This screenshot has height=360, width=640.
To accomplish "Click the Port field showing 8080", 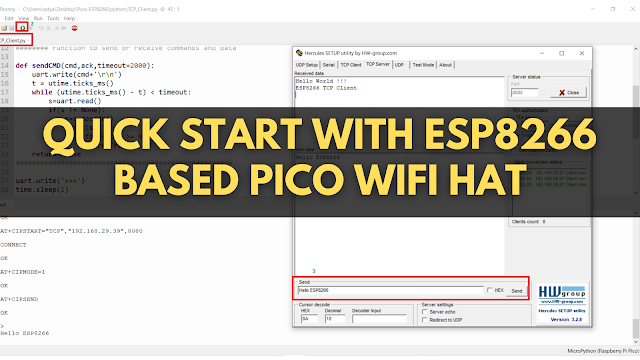I will click(524, 93).
